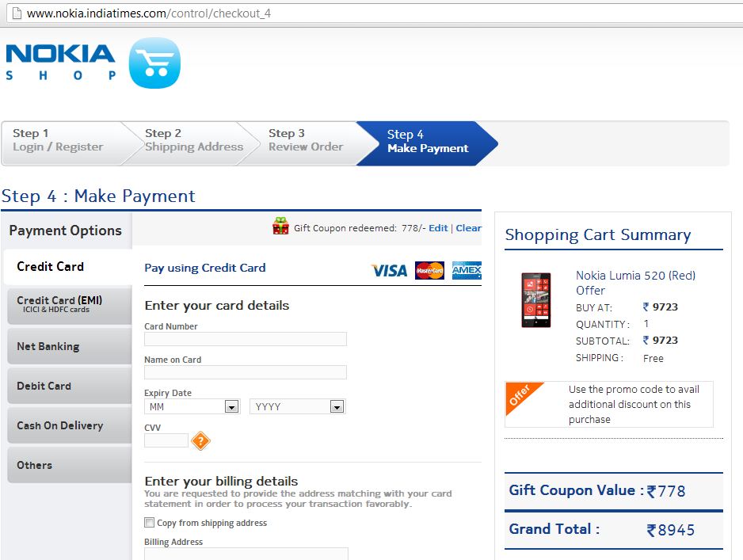Click Step 4 Make Payment step

point(426,143)
